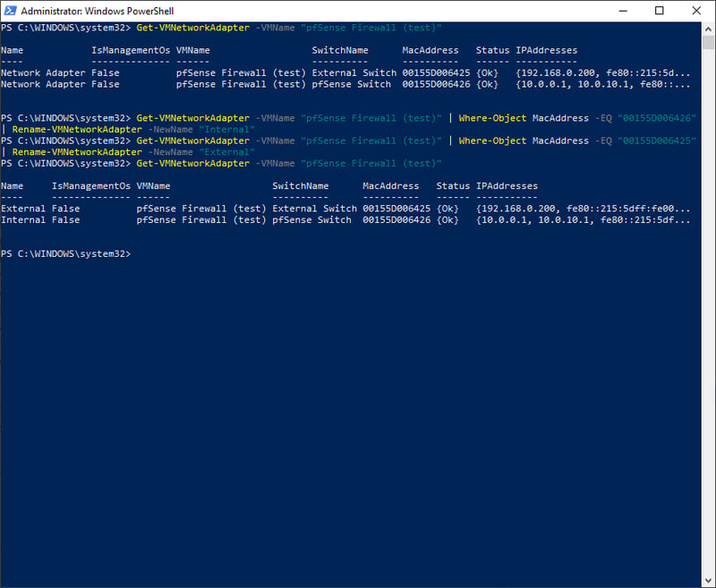
Task: Click 'pfSense Switch' in the Internal row
Action: tap(311, 220)
